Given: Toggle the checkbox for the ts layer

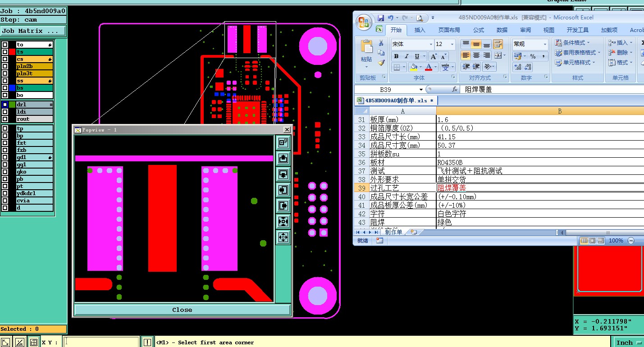Looking at the screenshot, I should click(5, 52).
